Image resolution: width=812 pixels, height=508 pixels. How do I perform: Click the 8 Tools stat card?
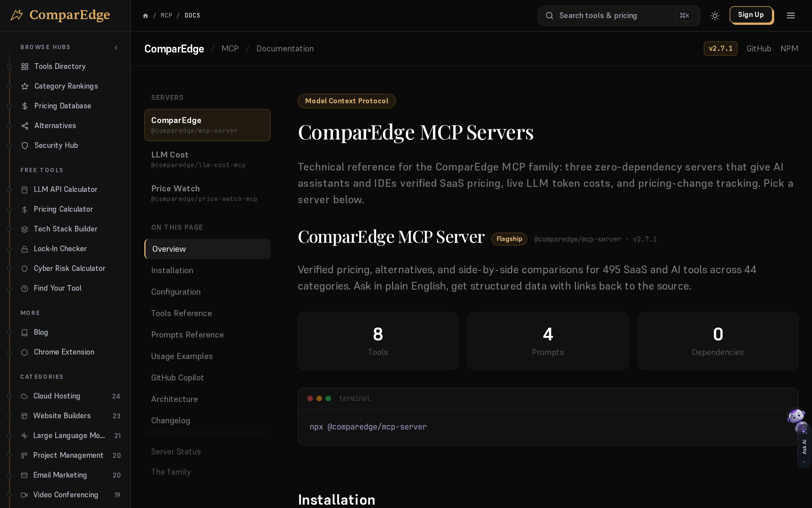(378, 341)
